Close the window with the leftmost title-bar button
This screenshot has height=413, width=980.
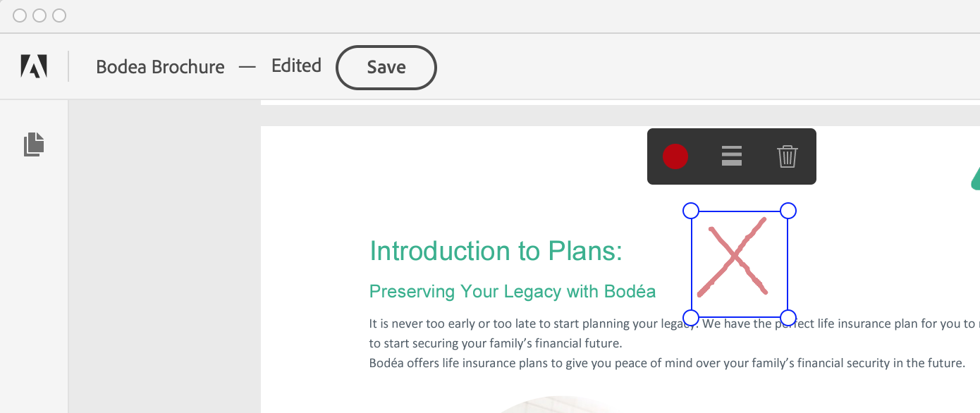[x=20, y=16]
